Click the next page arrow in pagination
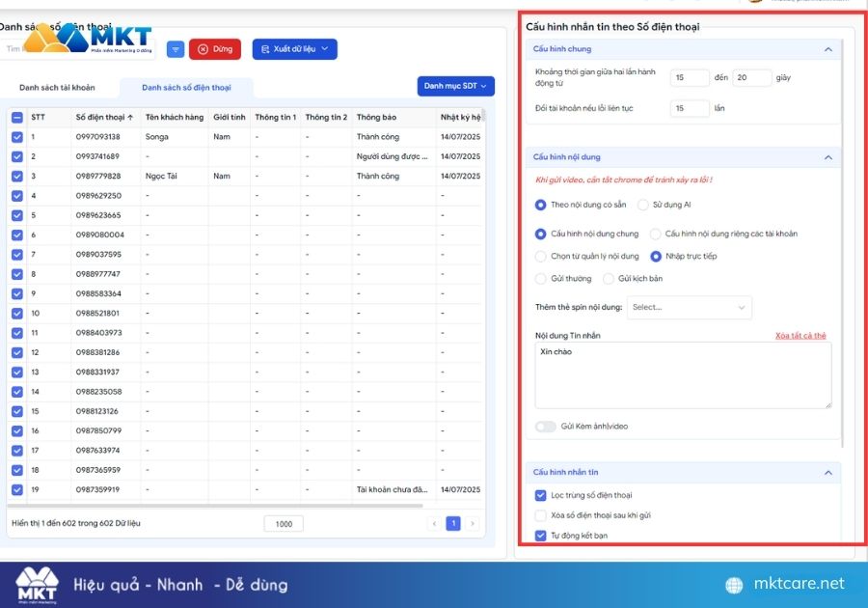Screen dimensions: 868x608 [x=473, y=523]
